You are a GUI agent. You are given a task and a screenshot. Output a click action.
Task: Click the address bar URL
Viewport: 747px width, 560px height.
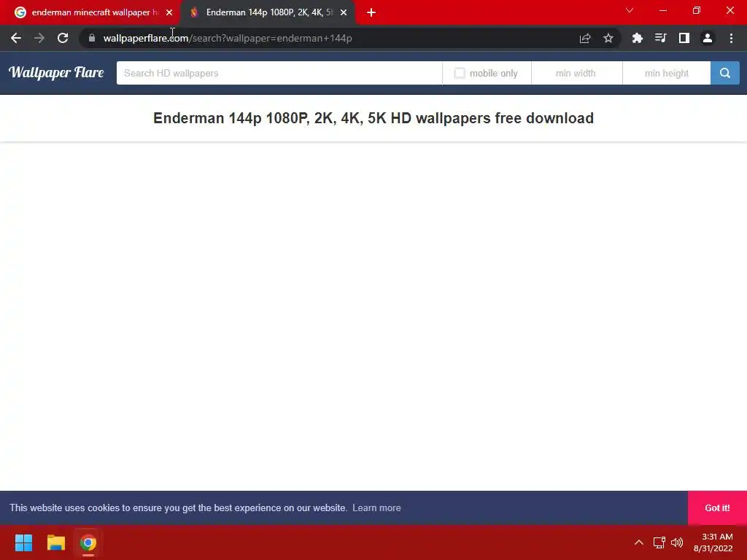[x=228, y=38]
